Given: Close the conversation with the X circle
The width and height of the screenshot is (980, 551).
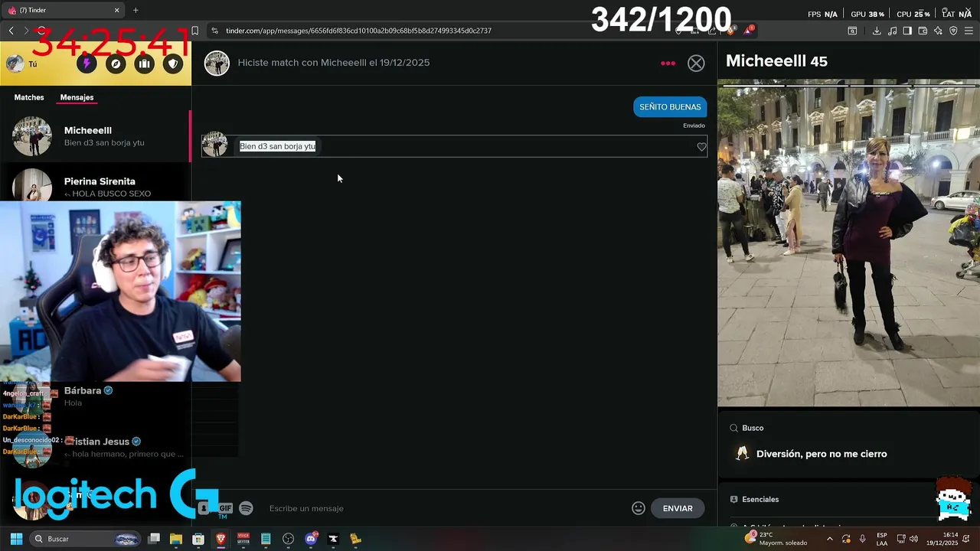Looking at the screenshot, I should pyautogui.click(x=696, y=64).
